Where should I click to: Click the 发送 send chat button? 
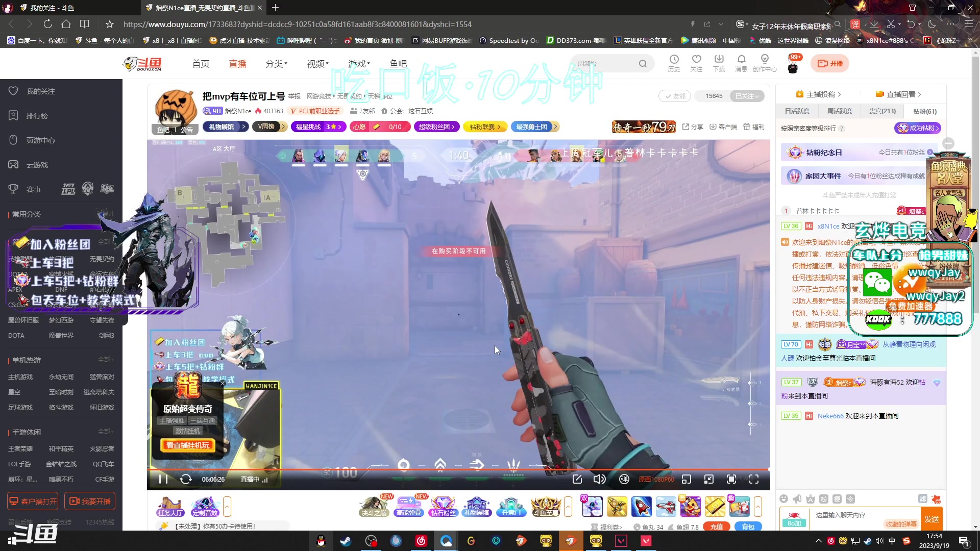pyautogui.click(x=932, y=519)
